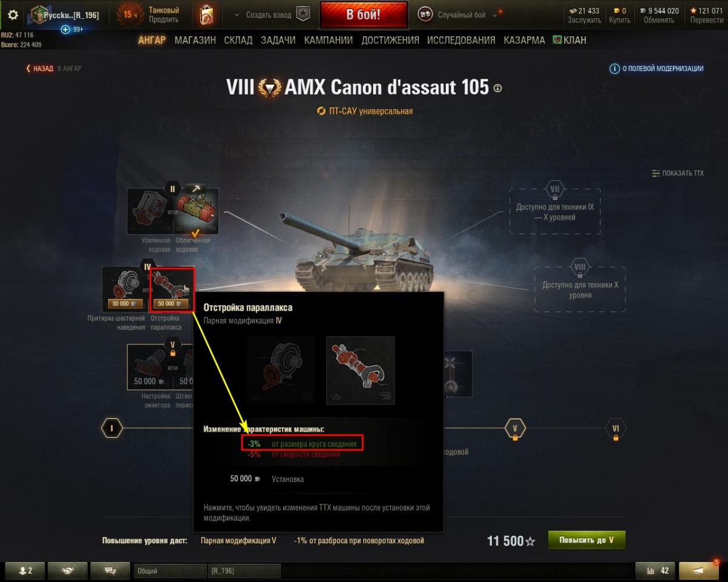
Task: Select Притирка шестерней наведения modification
Action: point(125,289)
